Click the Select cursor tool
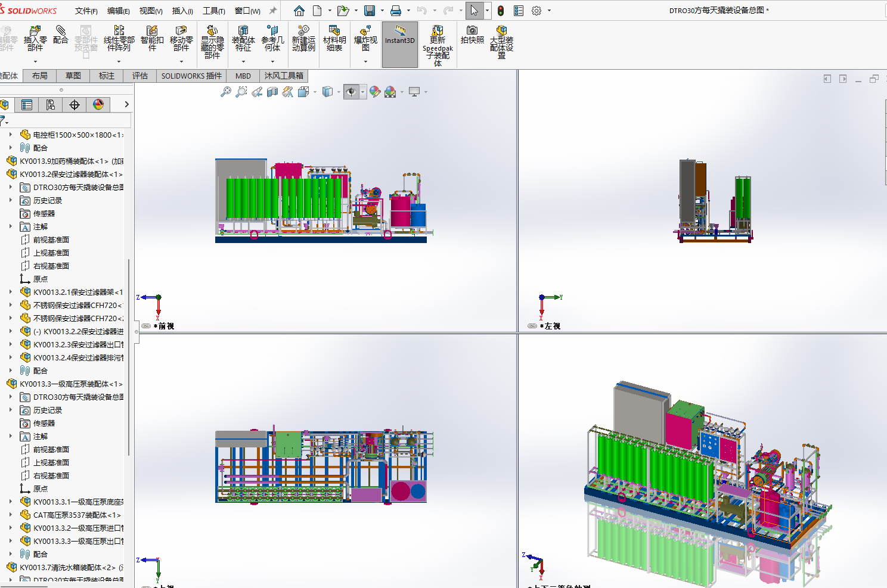This screenshot has height=588, width=887. tap(474, 11)
